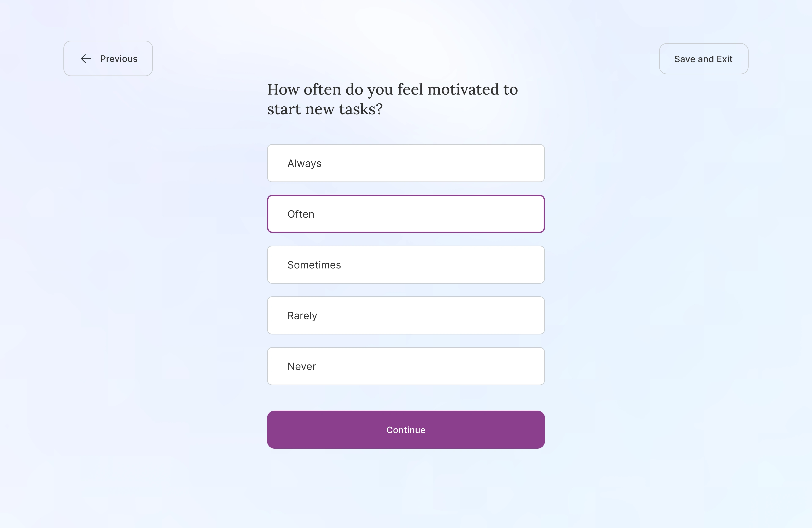Pick the Sometimes answer option
This screenshot has height=528, width=812.
406,264
